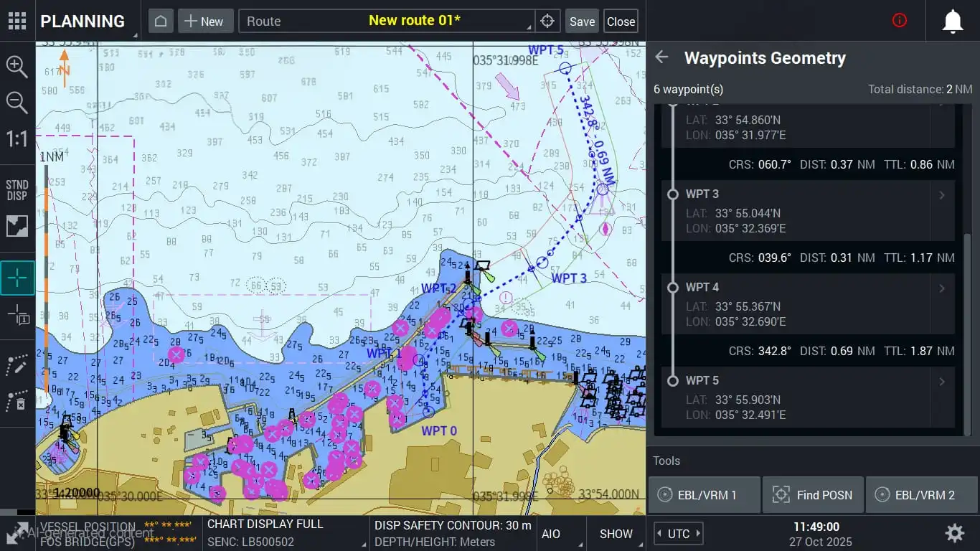This screenshot has height=551, width=980.
Task: Center on route with crosshair target icon
Action: click(547, 22)
